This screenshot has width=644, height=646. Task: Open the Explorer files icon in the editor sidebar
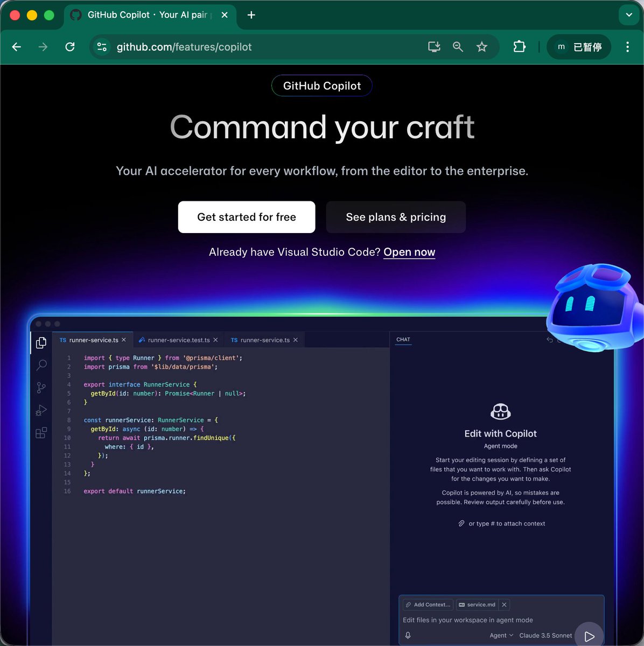point(41,343)
